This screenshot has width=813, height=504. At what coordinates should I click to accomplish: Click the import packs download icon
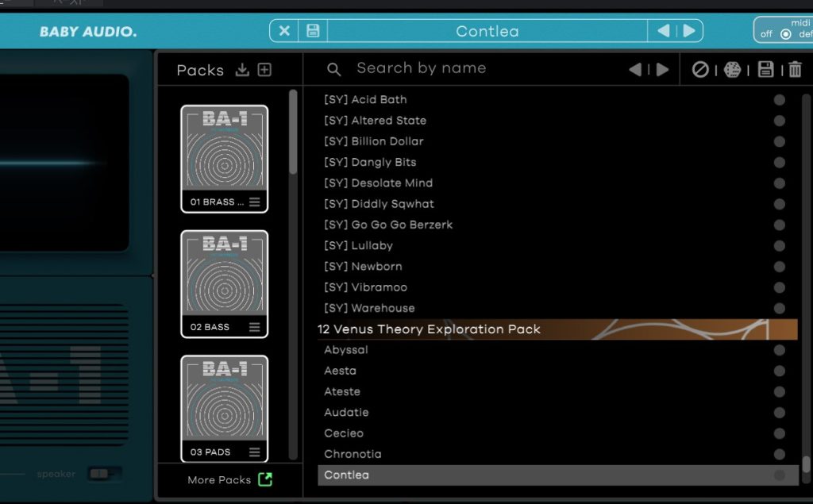[243, 70]
